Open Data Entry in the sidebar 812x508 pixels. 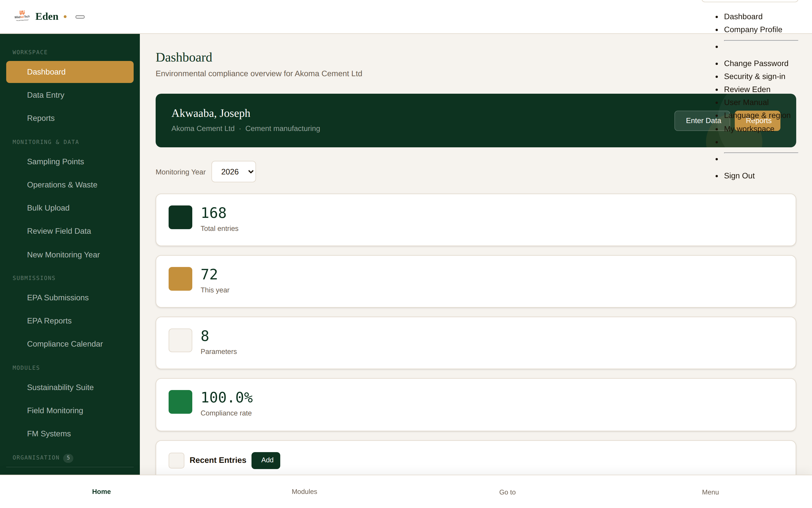click(70, 95)
